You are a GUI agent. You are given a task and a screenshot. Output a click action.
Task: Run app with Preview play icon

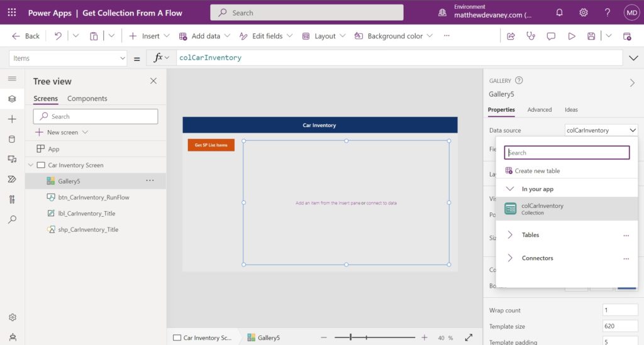[x=571, y=36]
